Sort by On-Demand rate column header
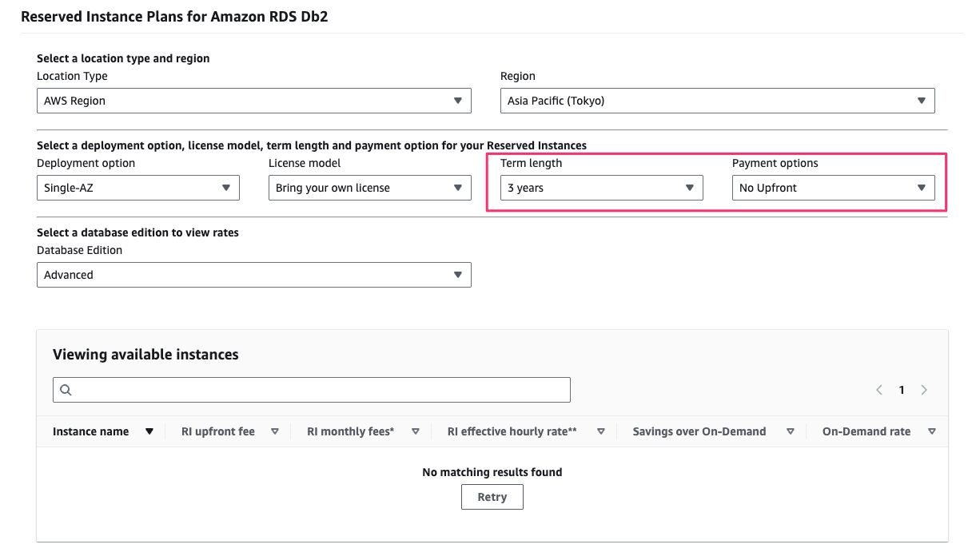This screenshot has height=556, width=980. 866,431
